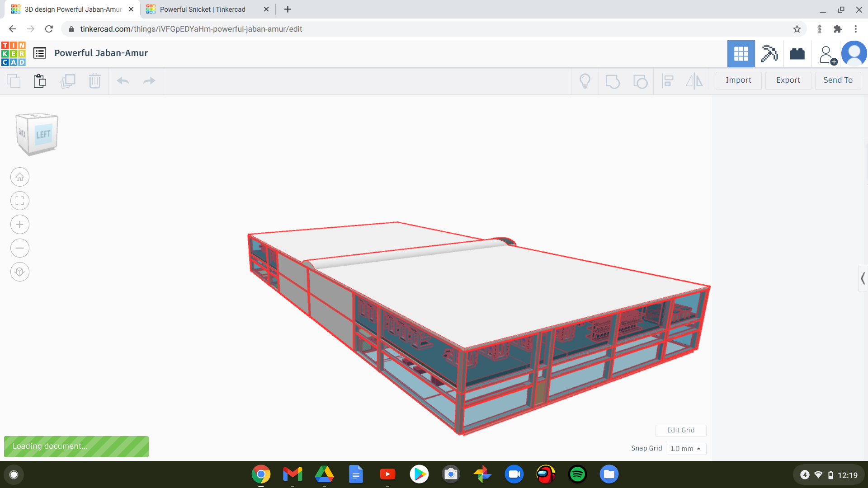Open Google Drive from shelf

324,474
